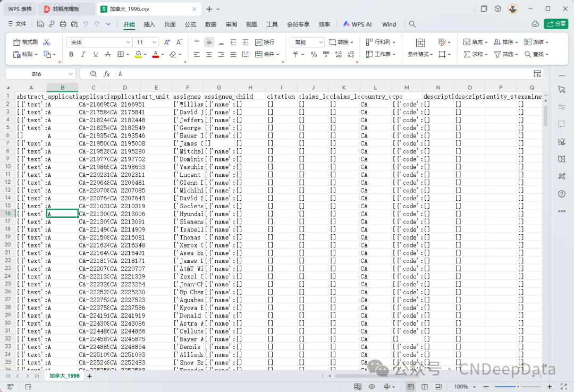Click the WPS AI button
Viewport: 574px width, 392px height.
(357, 24)
